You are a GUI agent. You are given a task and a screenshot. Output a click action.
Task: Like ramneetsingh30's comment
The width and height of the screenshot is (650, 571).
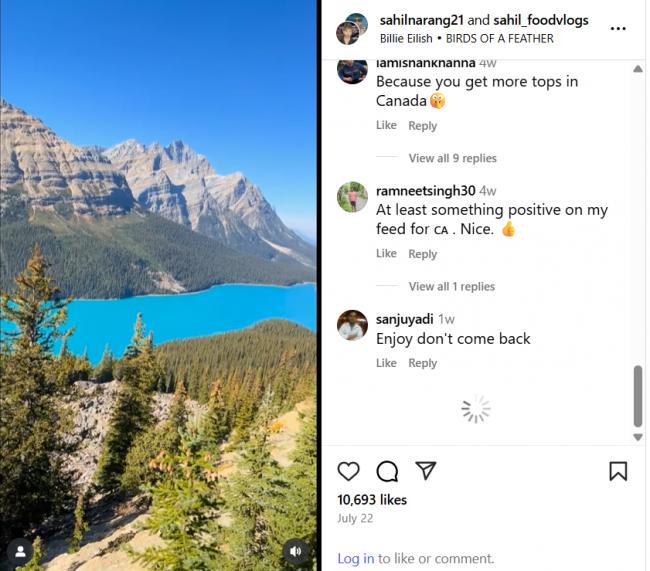(386, 253)
